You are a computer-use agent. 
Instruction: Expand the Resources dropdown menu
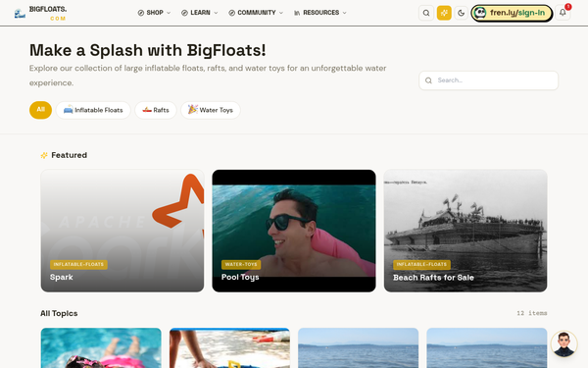pos(320,13)
